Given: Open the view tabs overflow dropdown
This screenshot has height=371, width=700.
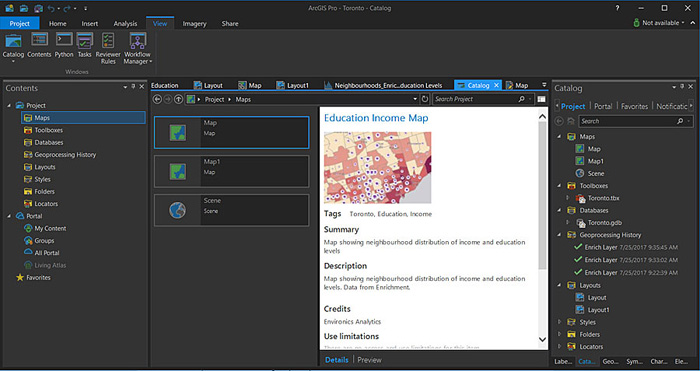Looking at the screenshot, I should [544, 85].
